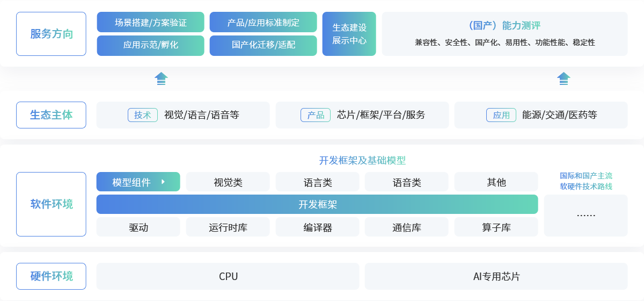Click the ellipsis more box
This screenshot has width=644, height=301.
(586, 215)
